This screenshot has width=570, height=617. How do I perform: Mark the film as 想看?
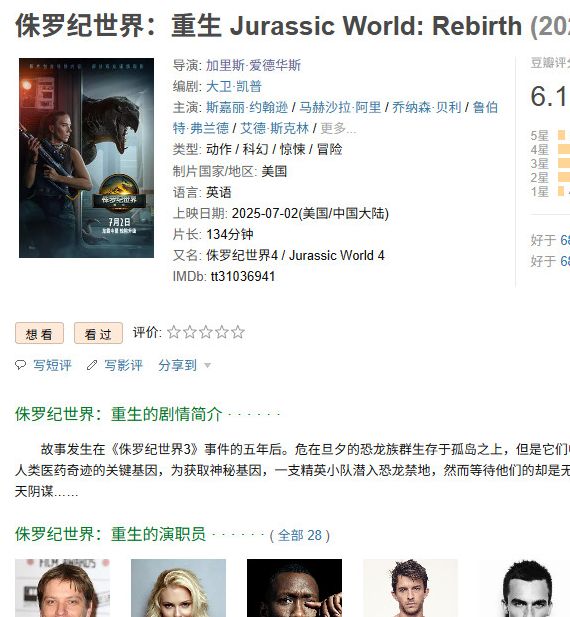39,333
